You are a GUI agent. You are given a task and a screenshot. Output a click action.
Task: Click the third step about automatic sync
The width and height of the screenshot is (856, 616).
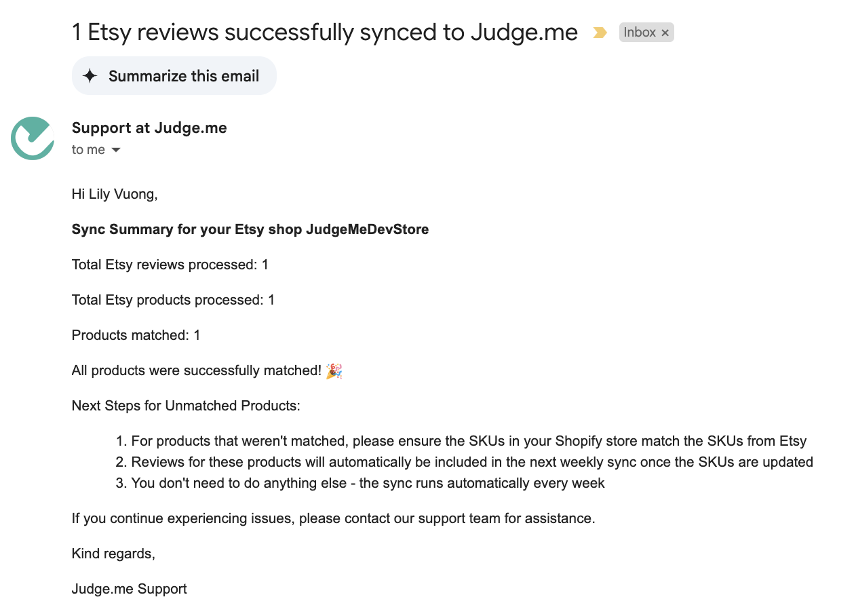pos(367,483)
